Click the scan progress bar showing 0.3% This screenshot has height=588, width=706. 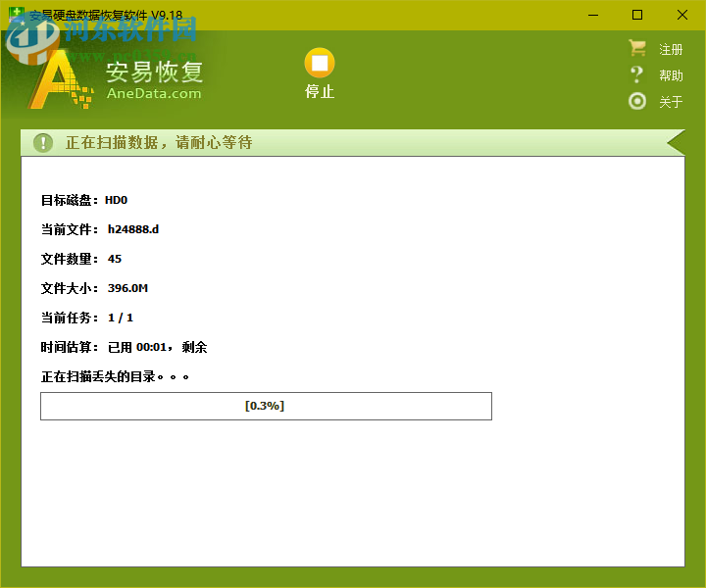click(266, 407)
